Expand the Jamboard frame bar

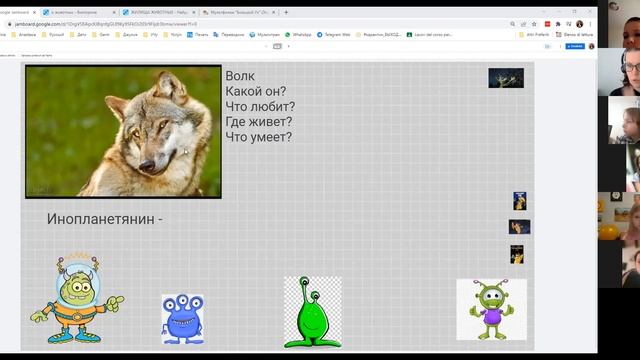277,46
